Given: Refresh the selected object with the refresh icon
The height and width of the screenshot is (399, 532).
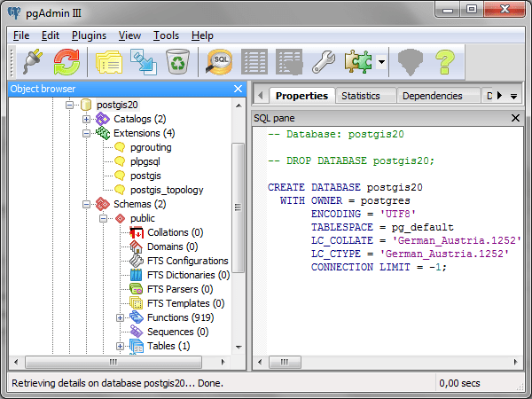Looking at the screenshot, I should tap(66, 62).
